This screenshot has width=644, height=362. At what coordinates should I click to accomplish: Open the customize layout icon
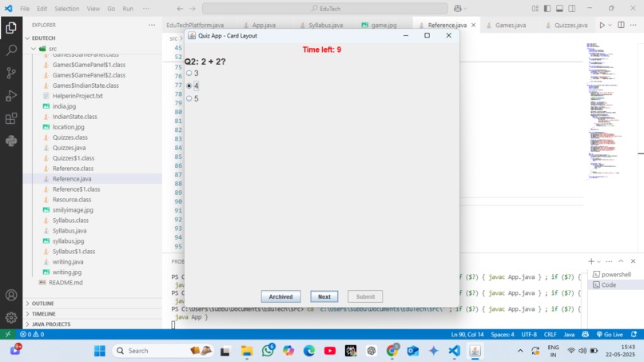(535, 9)
